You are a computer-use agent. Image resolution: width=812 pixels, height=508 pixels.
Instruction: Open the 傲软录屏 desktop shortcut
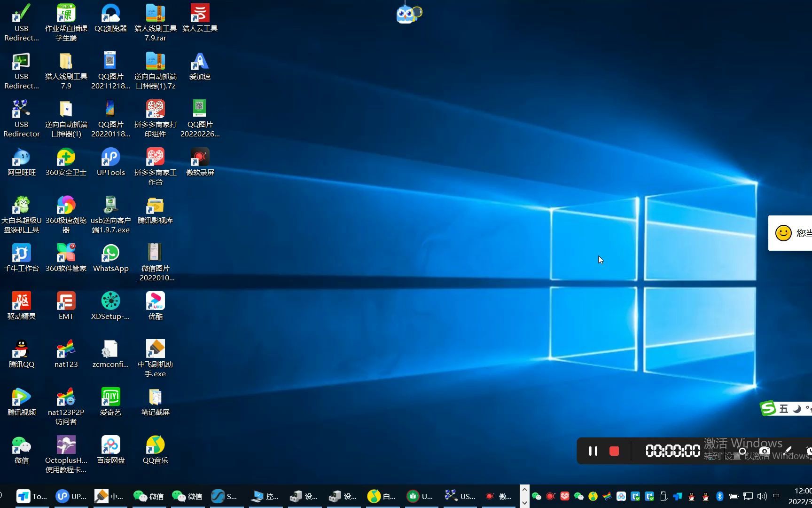point(200,162)
